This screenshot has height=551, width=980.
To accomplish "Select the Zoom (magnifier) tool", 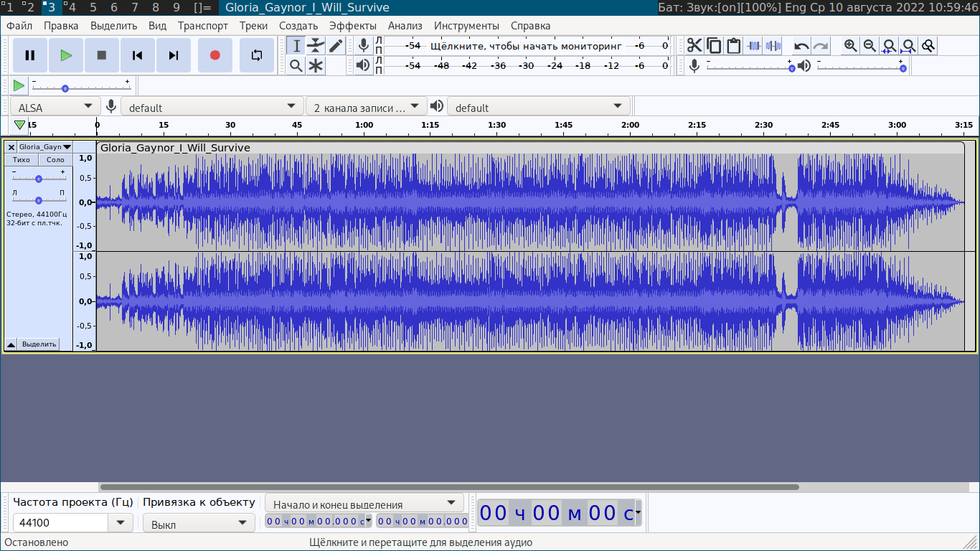I will (x=296, y=66).
